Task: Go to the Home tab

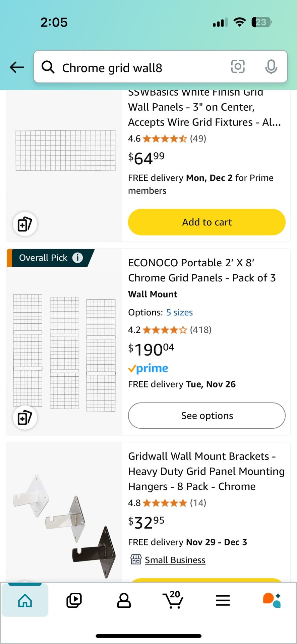Action: pyautogui.click(x=25, y=600)
